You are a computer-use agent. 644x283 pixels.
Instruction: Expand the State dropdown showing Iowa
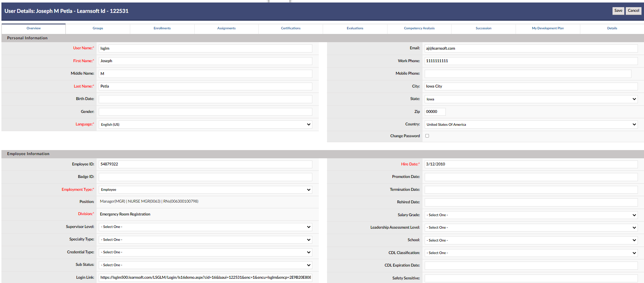(531, 99)
